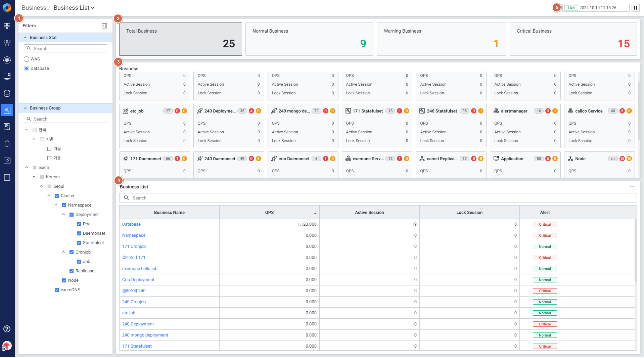Click the Kubernetes helm icon in sidebar
644x358 pixels.
[7, 60]
